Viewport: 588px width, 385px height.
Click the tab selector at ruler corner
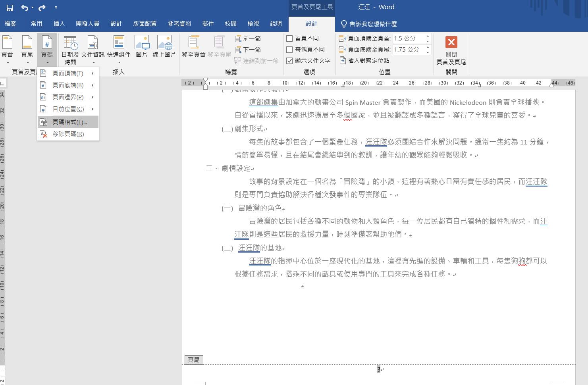click(3, 83)
